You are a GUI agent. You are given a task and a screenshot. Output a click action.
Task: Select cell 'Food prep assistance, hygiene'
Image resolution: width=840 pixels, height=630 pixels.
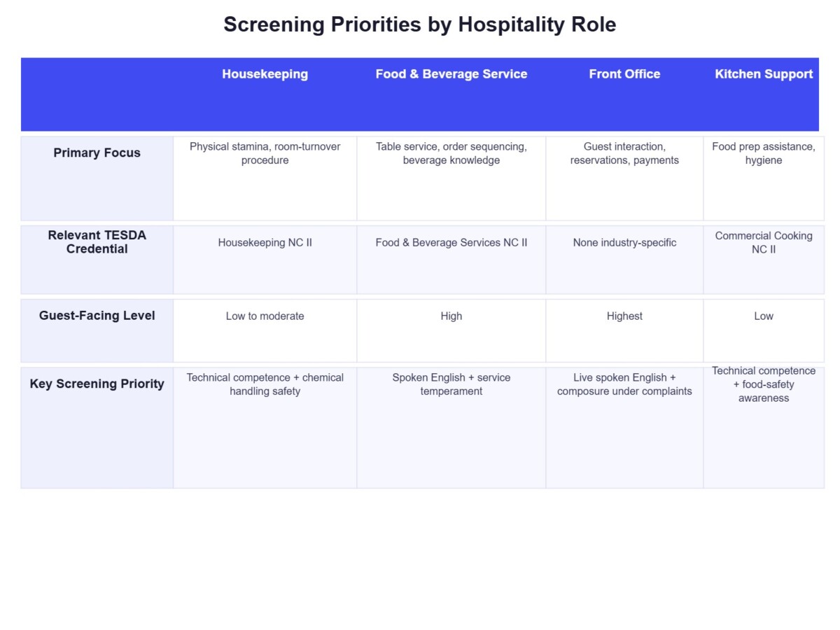pyautogui.click(x=764, y=178)
